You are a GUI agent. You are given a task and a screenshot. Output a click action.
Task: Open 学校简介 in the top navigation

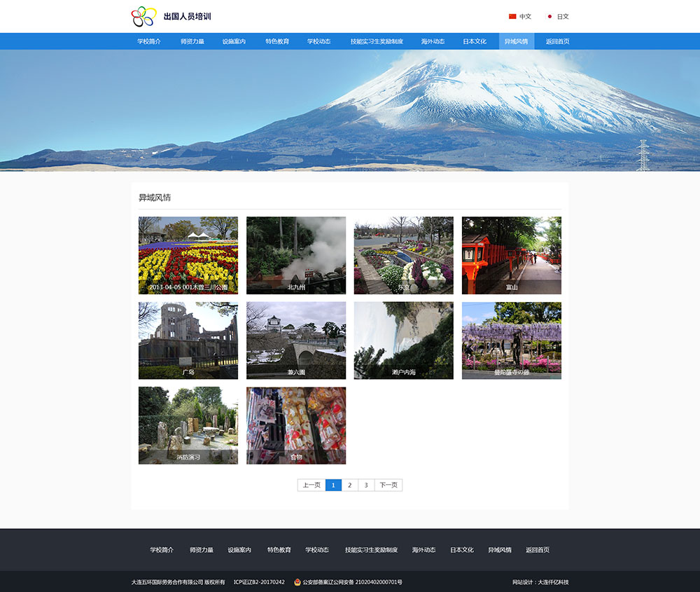pos(149,41)
